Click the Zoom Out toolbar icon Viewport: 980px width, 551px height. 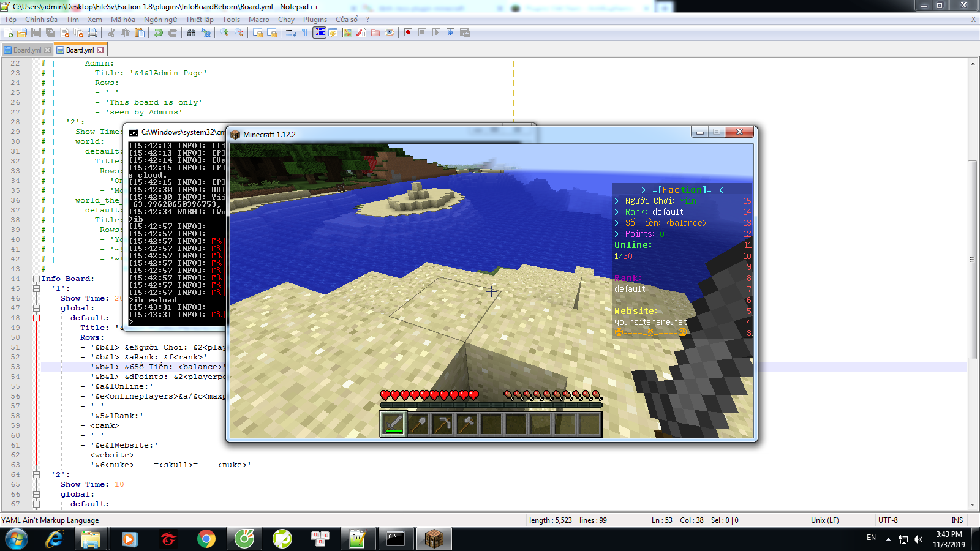(x=239, y=32)
